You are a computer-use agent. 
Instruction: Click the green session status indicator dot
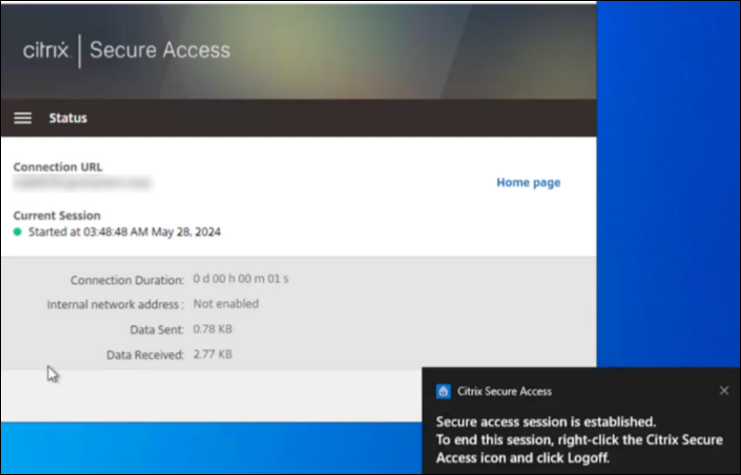(17, 232)
